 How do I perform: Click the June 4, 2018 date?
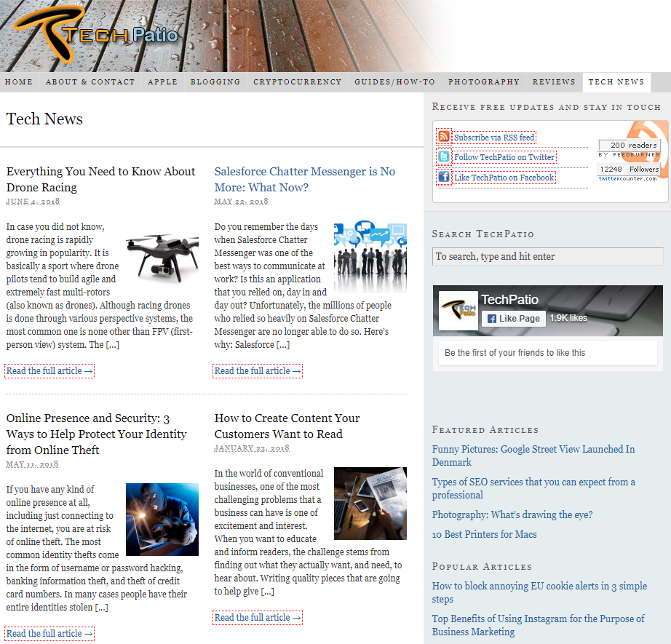click(33, 201)
